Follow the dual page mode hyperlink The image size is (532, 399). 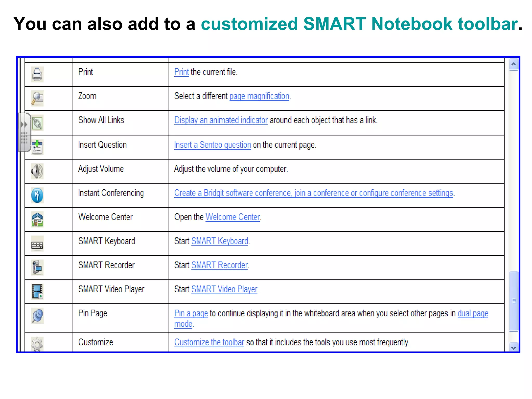[x=473, y=314]
